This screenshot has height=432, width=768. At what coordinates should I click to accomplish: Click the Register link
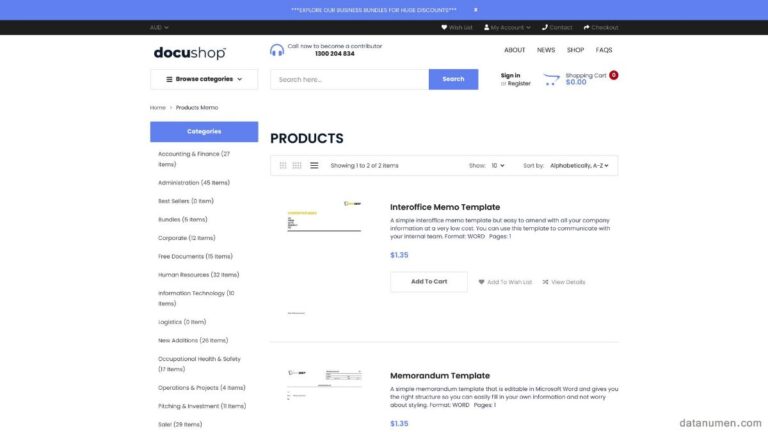(x=519, y=84)
